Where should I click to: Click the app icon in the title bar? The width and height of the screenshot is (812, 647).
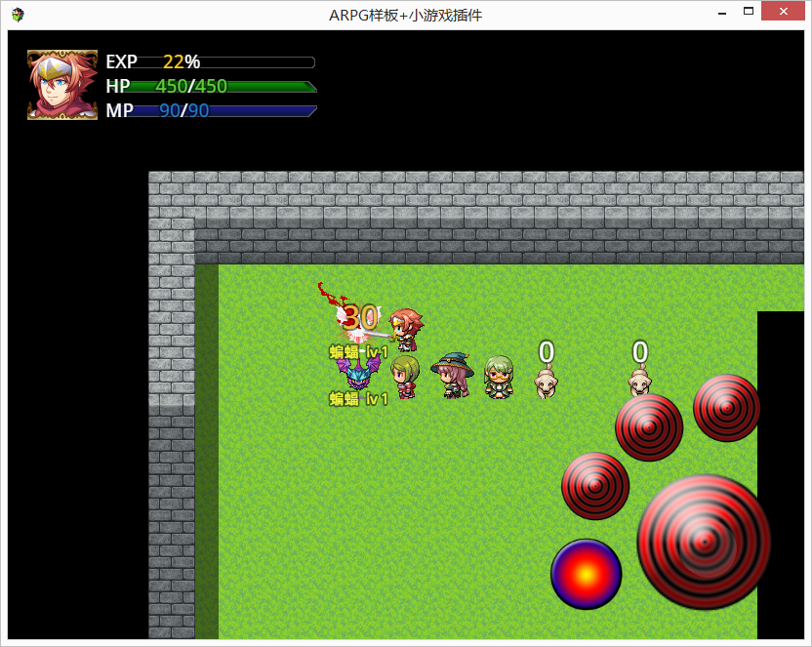18,15
